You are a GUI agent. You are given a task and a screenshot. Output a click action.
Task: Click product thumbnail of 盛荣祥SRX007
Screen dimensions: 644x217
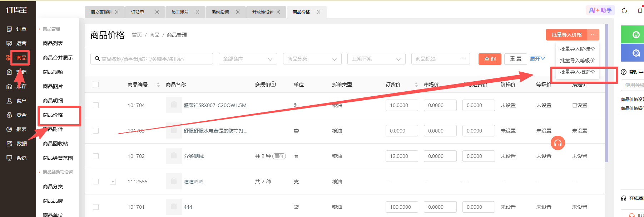click(174, 105)
